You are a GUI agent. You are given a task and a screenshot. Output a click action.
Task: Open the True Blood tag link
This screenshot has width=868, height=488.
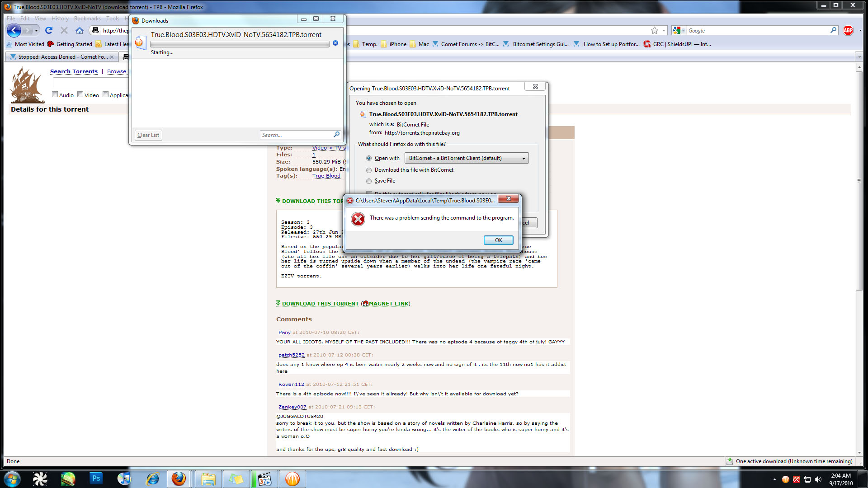326,176
